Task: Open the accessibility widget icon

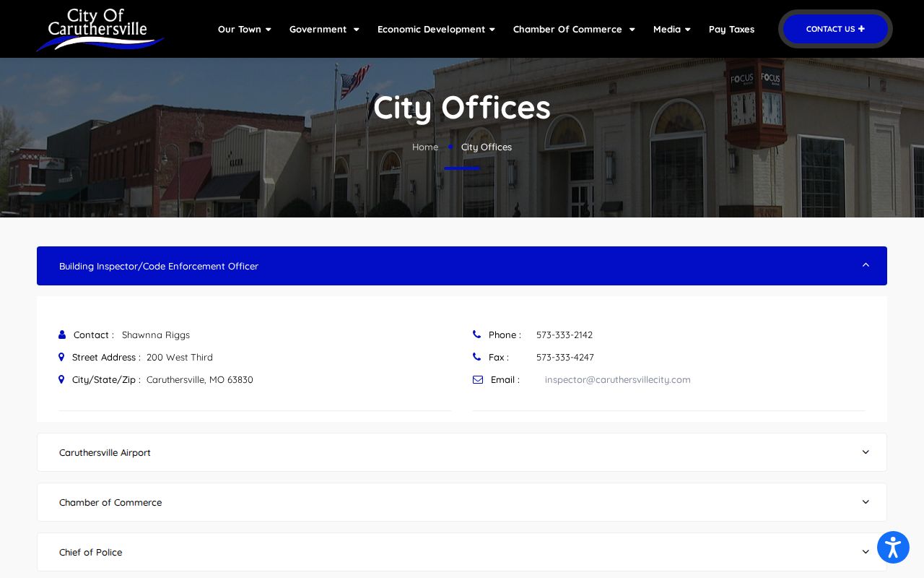Action: (x=893, y=547)
